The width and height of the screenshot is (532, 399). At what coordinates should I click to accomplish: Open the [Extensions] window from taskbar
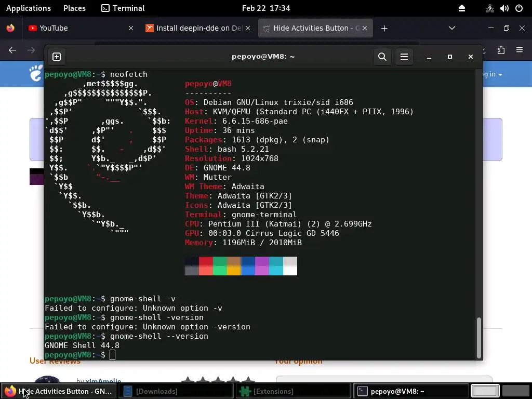tap(294, 391)
